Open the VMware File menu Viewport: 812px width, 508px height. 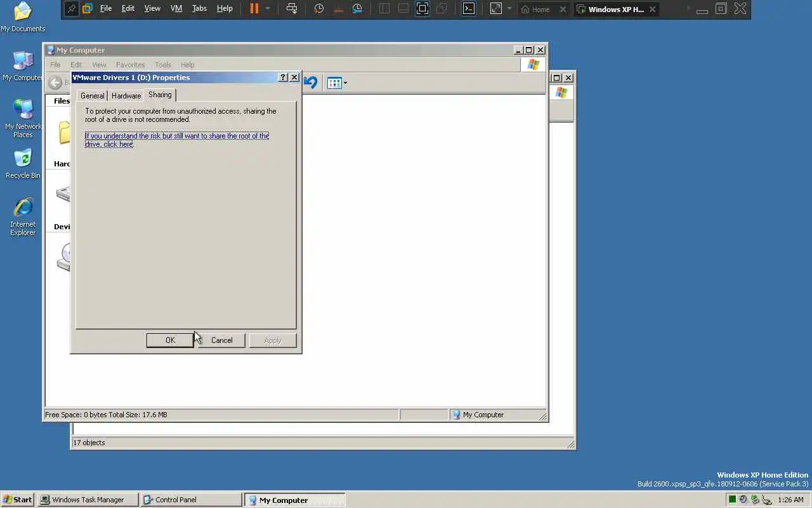coord(106,9)
